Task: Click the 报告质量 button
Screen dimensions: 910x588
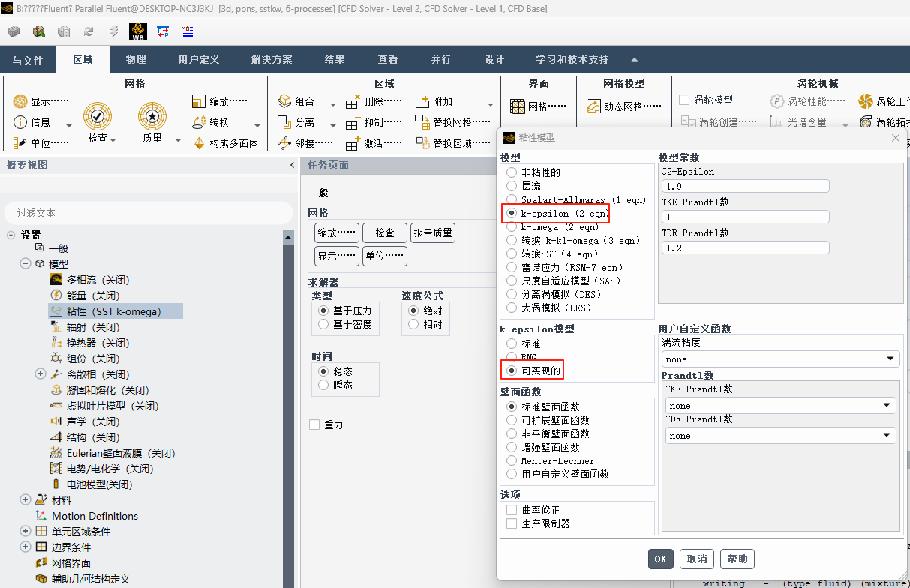Action: tap(433, 232)
